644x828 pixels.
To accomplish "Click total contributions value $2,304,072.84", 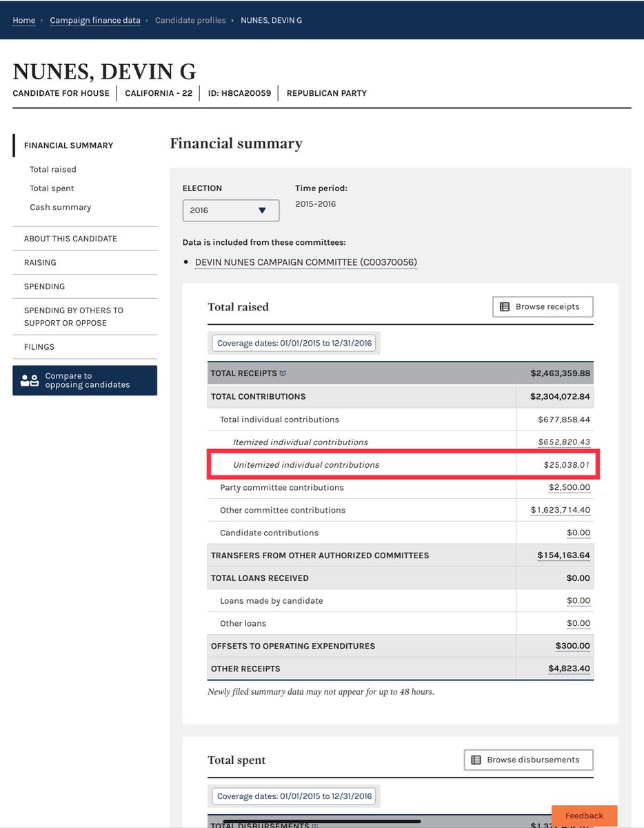I will pyautogui.click(x=561, y=397).
